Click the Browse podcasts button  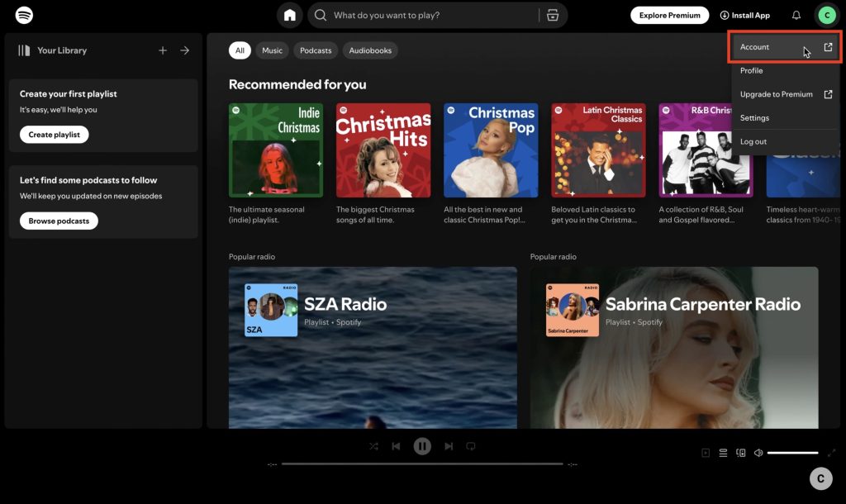(58, 221)
